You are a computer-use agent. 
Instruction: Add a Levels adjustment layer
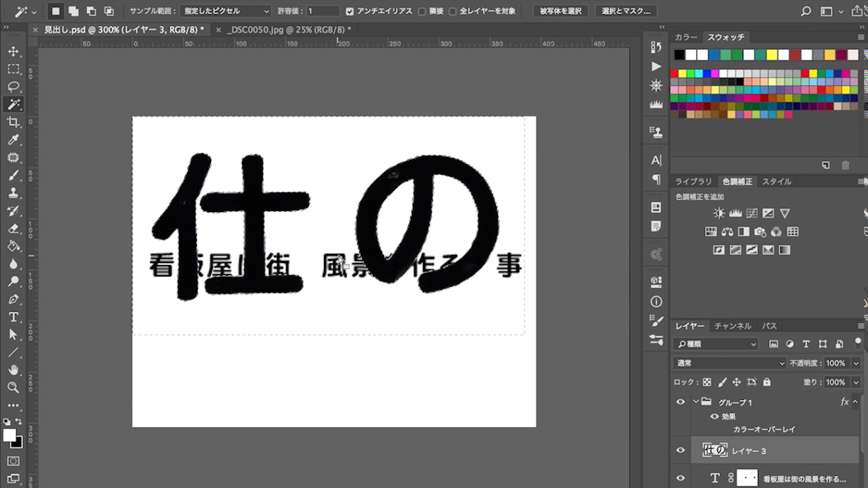[735, 213]
